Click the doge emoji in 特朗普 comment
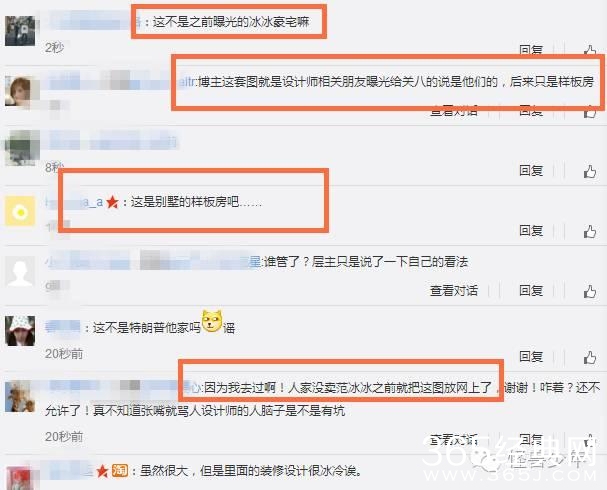607x490 pixels. click(x=212, y=321)
